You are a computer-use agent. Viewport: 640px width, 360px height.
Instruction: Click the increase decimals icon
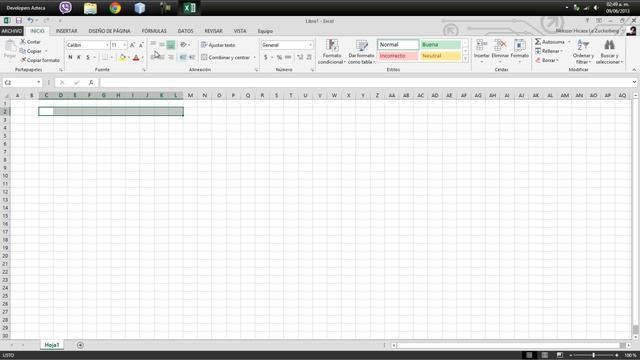pyautogui.click(x=300, y=58)
